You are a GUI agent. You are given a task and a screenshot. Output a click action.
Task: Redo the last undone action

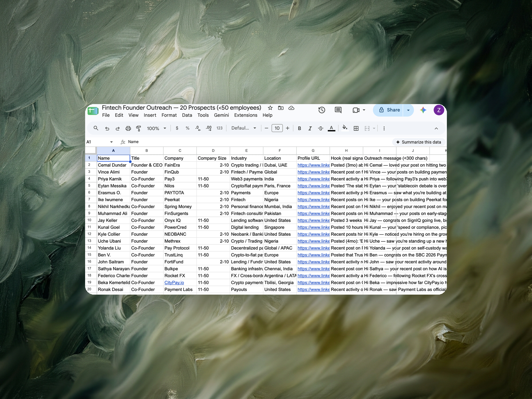(x=117, y=128)
